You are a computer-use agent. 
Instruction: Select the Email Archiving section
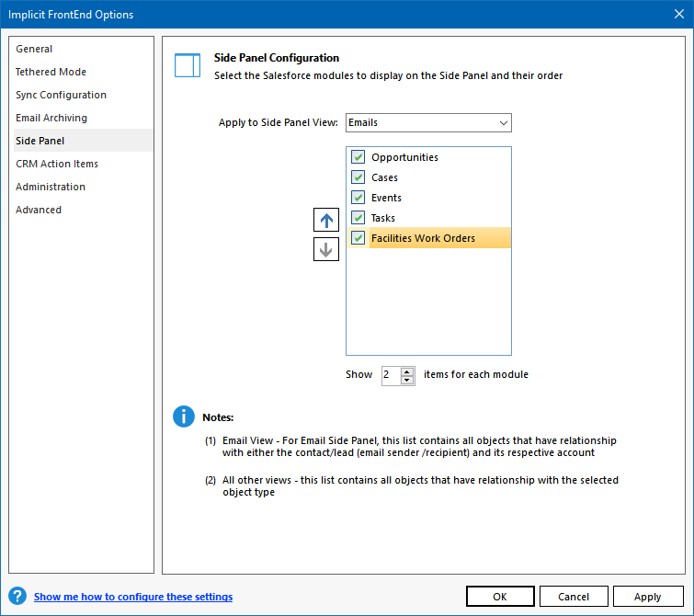(51, 118)
